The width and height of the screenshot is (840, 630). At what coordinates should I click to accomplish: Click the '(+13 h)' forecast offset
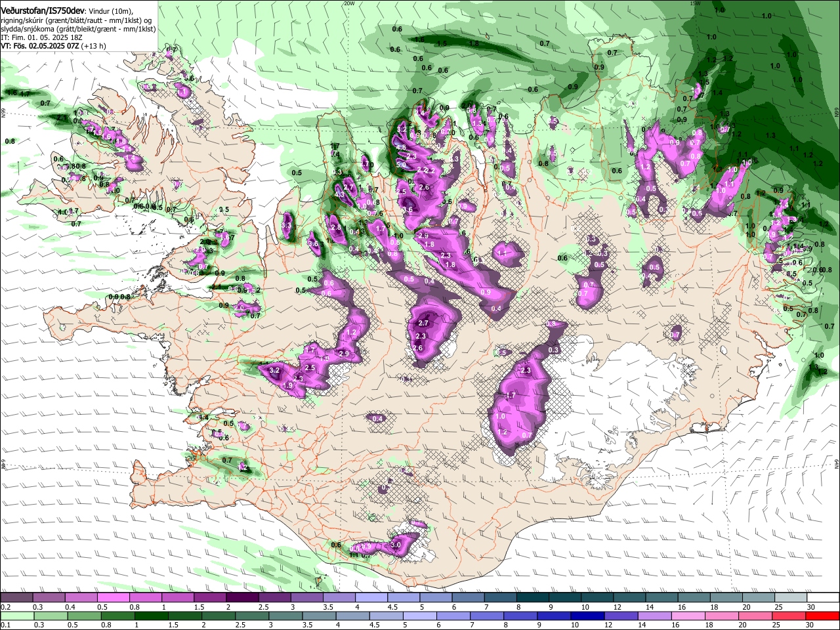coord(94,46)
